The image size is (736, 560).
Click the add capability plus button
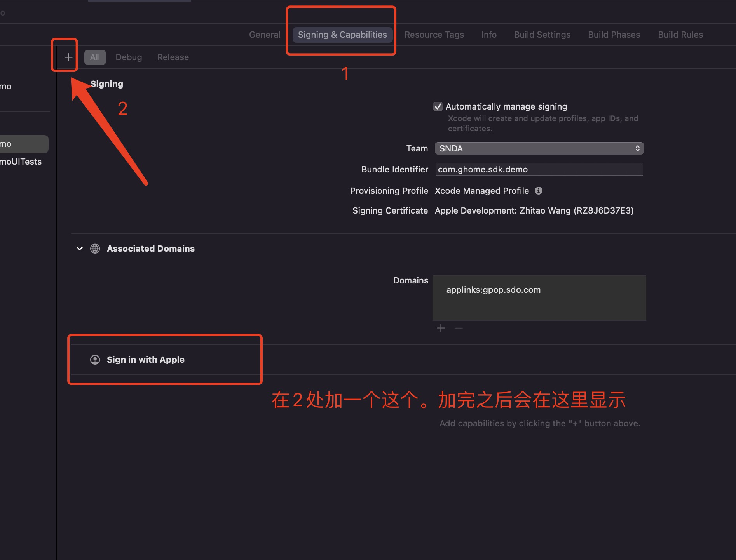click(68, 57)
